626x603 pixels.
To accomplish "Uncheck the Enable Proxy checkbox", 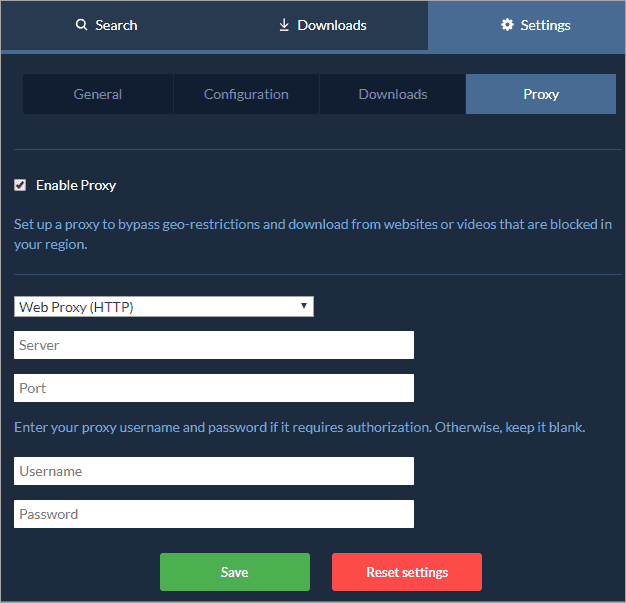I will pyautogui.click(x=20, y=185).
